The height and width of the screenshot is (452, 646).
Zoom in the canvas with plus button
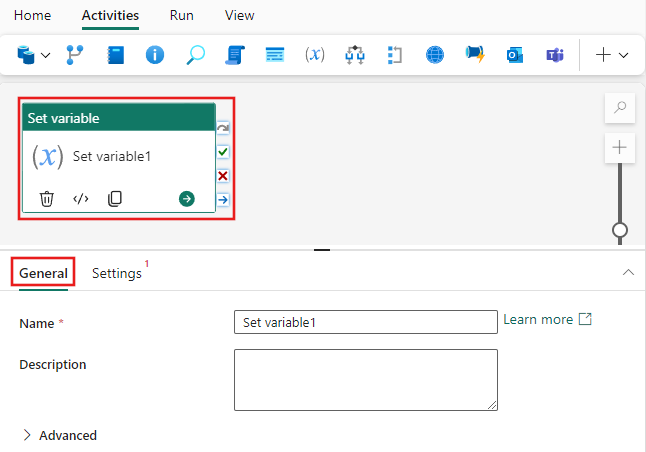620,148
